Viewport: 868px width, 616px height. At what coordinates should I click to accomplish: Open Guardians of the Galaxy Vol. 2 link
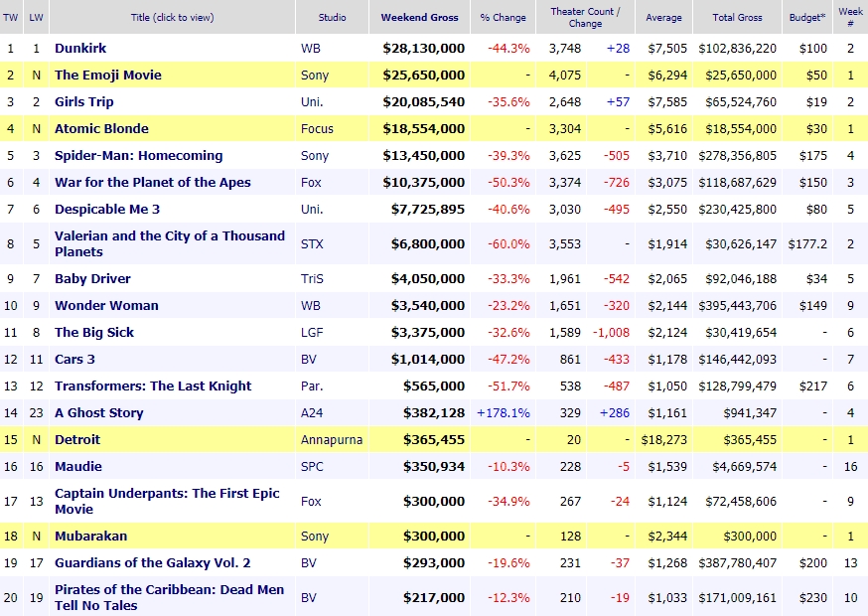pos(152,562)
